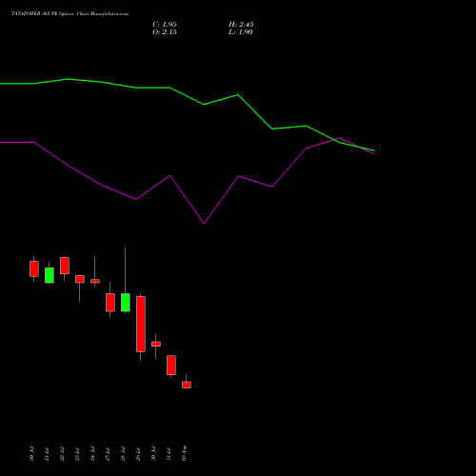Click the high value 'H: 2.45'
Screen dimensions: 476x476
click(x=241, y=25)
